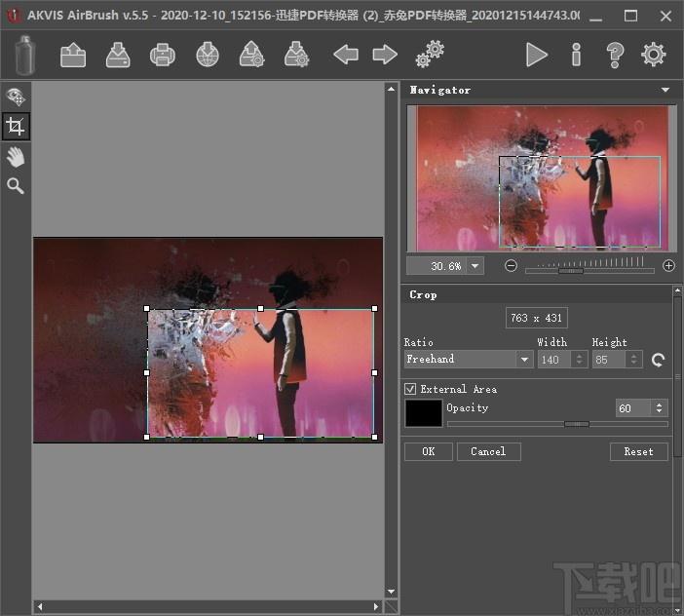Load presets with upload gear icon

pos(252,55)
